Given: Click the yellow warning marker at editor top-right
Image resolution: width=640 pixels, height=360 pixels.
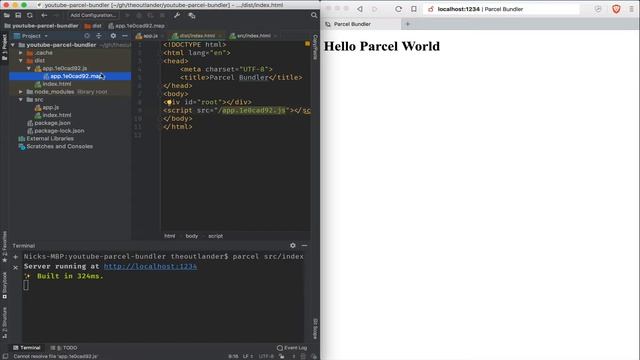Looking at the screenshot, I should [307, 44].
